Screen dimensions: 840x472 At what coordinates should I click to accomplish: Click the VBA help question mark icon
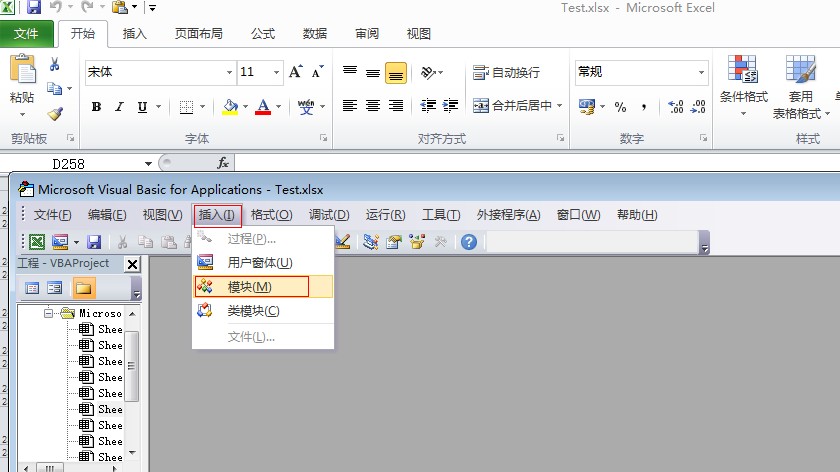469,242
